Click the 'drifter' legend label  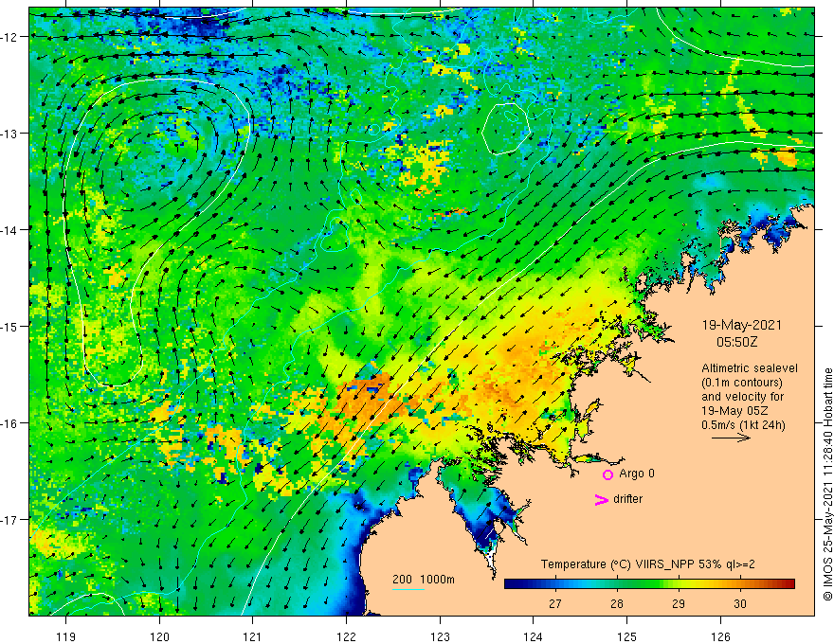tap(627, 499)
